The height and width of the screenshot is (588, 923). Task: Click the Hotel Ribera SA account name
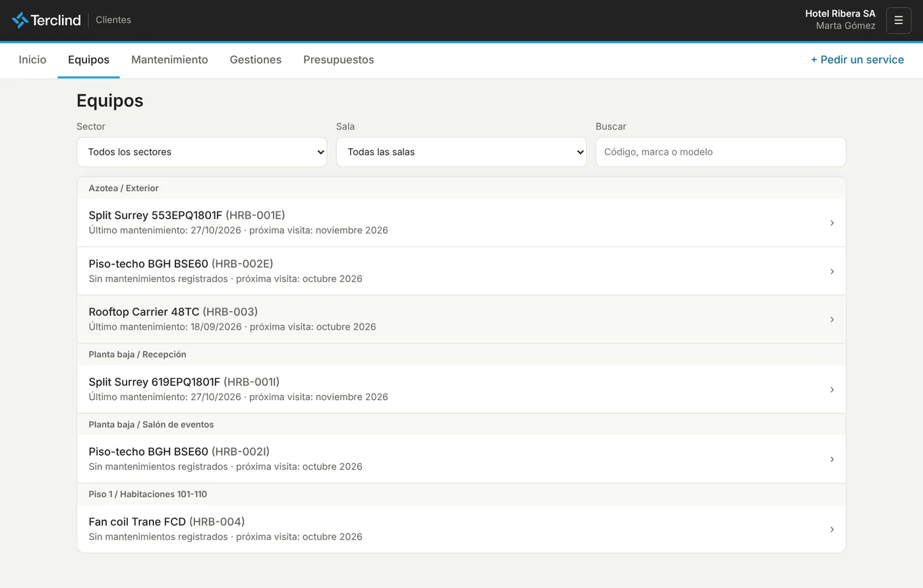(x=840, y=13)
